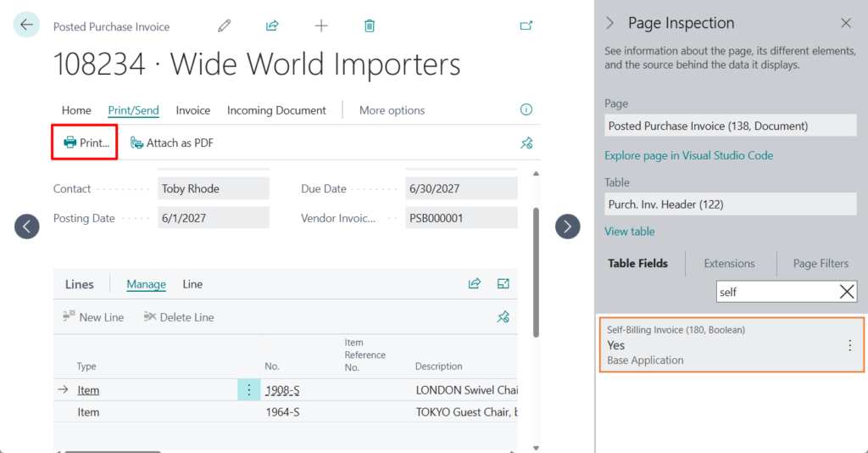Switch to the Extensions tab
This screenshot has height=453, width=868.
[x=729, y=264]
